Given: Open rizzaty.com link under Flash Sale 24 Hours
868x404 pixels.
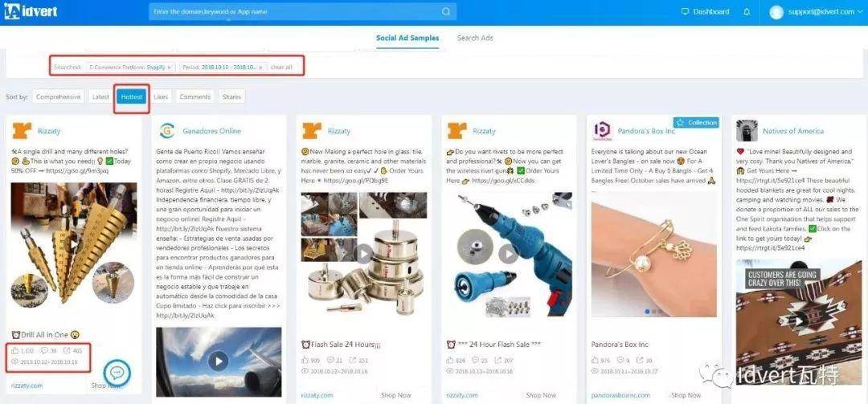Looking at the screenshot, I should click(317, 395).
